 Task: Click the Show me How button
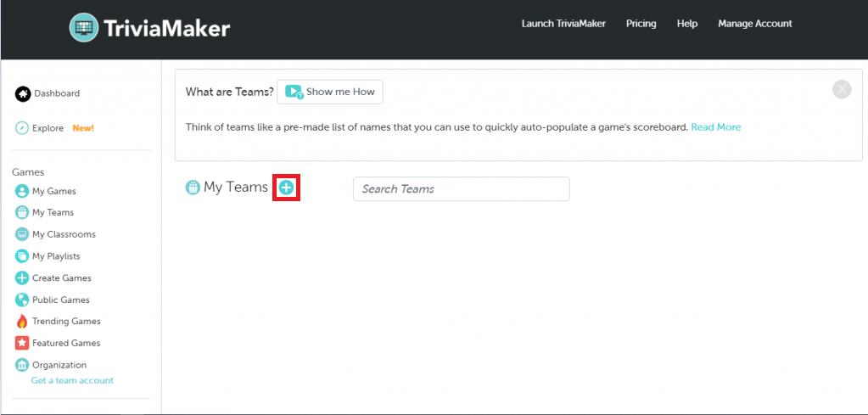(x=330, y=92)
